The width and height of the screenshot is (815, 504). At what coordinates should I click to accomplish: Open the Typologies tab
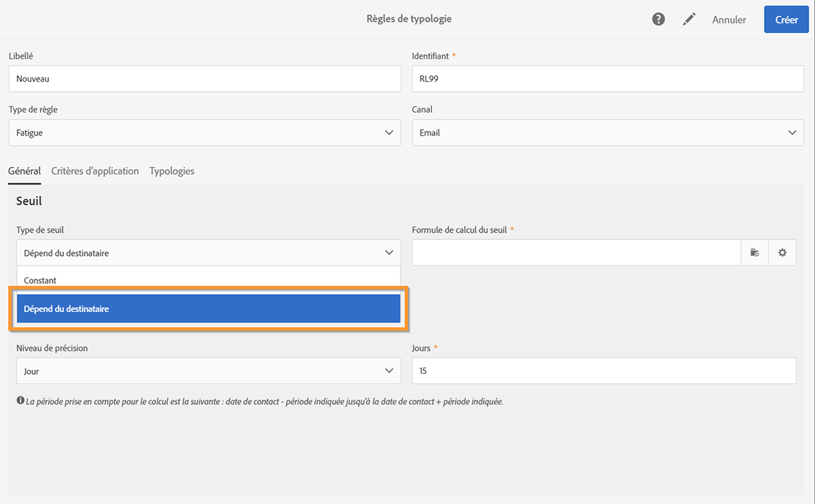coord(172,171)
